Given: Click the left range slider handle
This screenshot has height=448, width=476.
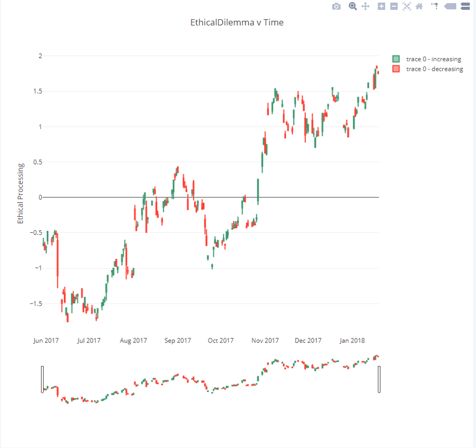Looking at the screenshot, I should coord(42,379).
